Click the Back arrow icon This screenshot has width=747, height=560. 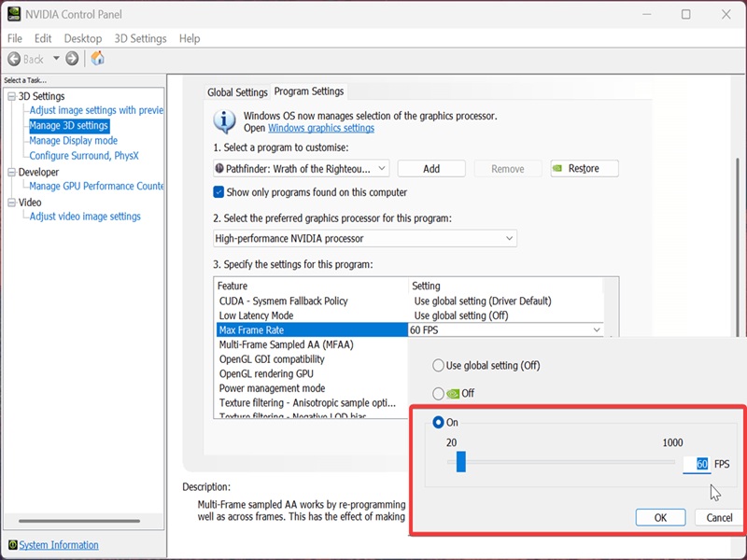(x=14, y=59)
